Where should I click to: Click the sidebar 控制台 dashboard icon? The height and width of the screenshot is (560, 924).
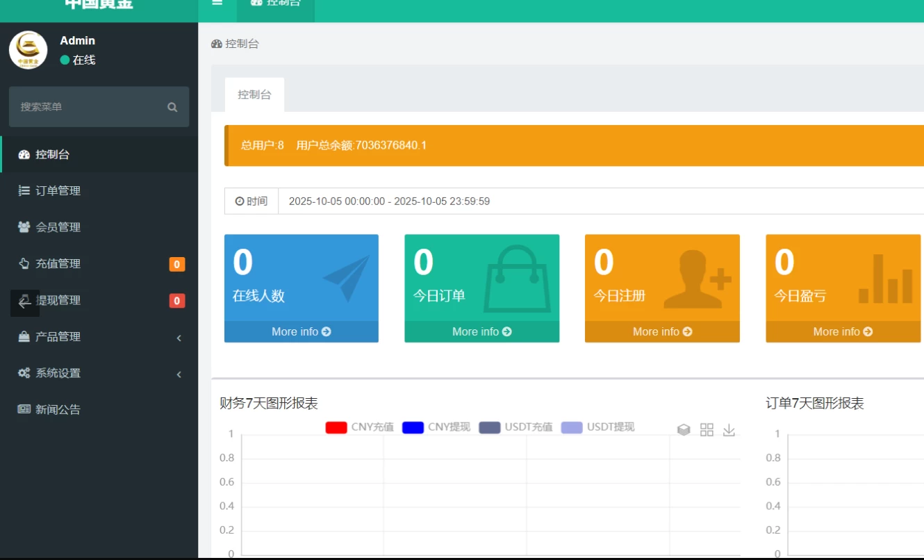(x=24, y=154)
